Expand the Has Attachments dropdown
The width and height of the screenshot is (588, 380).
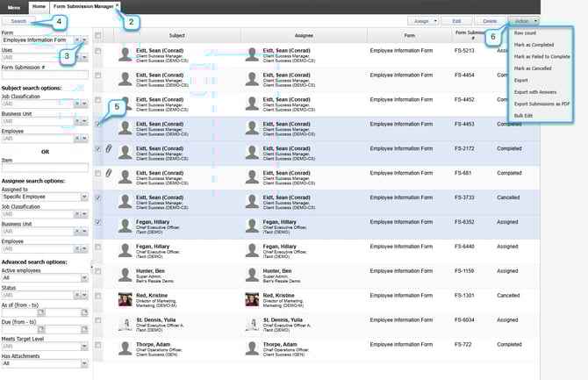tap(84, 363)
